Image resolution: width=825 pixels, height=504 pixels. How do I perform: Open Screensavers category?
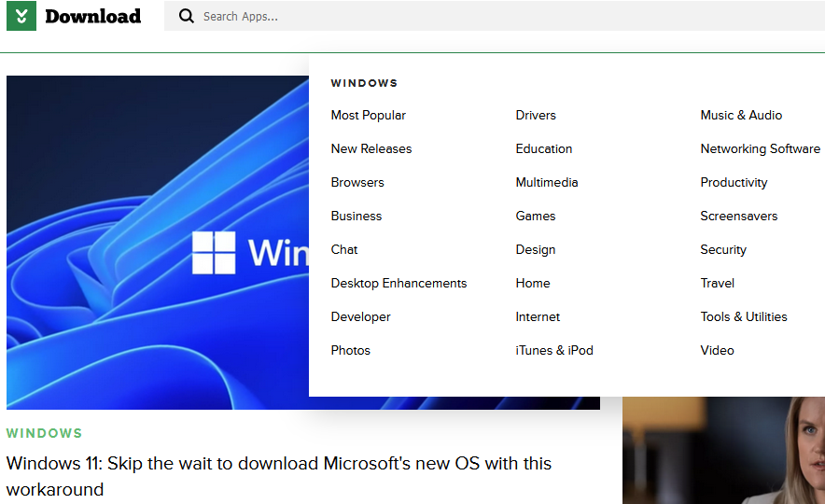[739, 217]
